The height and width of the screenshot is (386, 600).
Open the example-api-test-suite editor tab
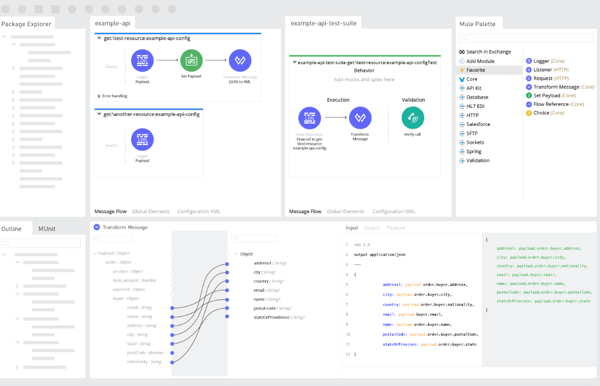[x=323, y=23]
